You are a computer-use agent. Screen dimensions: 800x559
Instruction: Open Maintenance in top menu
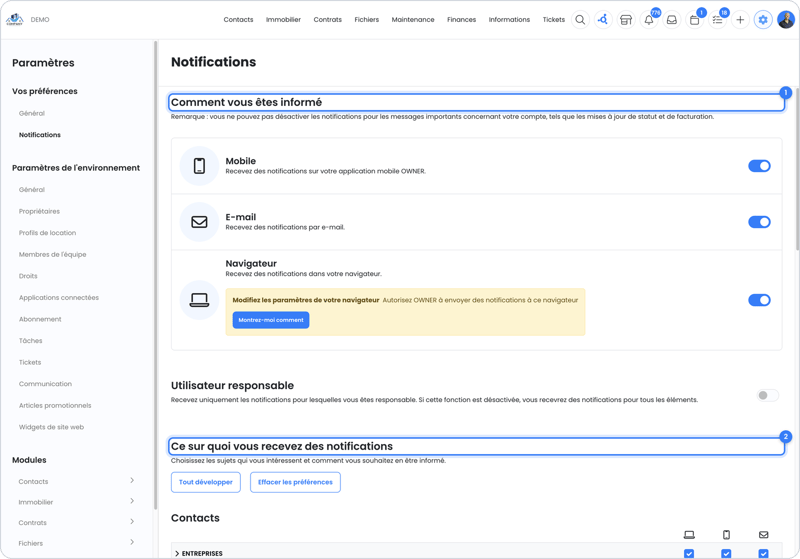pyautogui.click(x=413, y=20)
